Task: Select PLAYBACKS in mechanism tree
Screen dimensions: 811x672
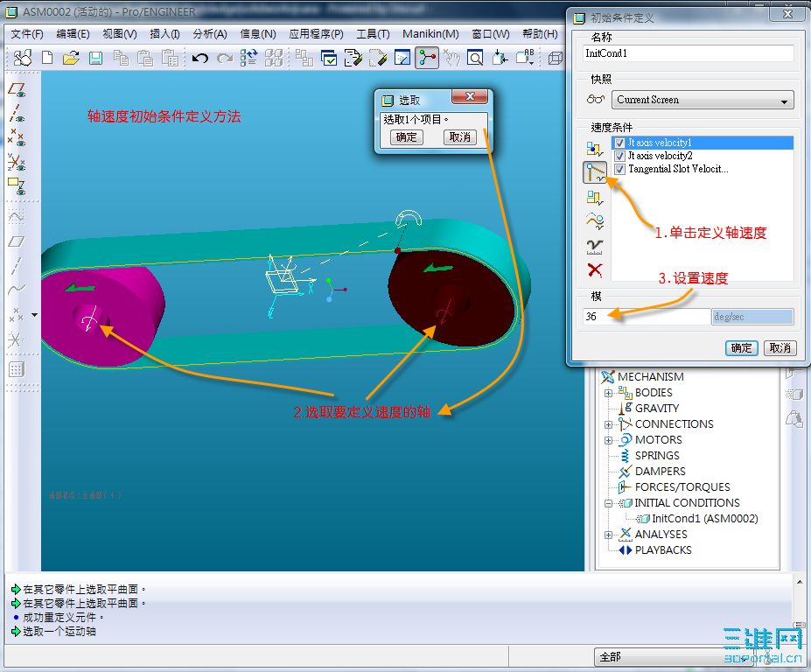Action: click(663, 550)
